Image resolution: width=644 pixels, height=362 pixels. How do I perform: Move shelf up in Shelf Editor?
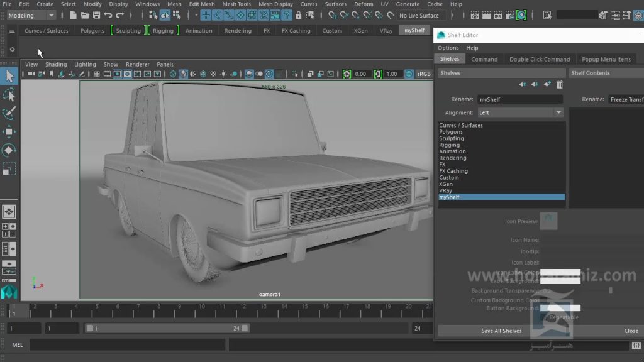tap(522, 84)
